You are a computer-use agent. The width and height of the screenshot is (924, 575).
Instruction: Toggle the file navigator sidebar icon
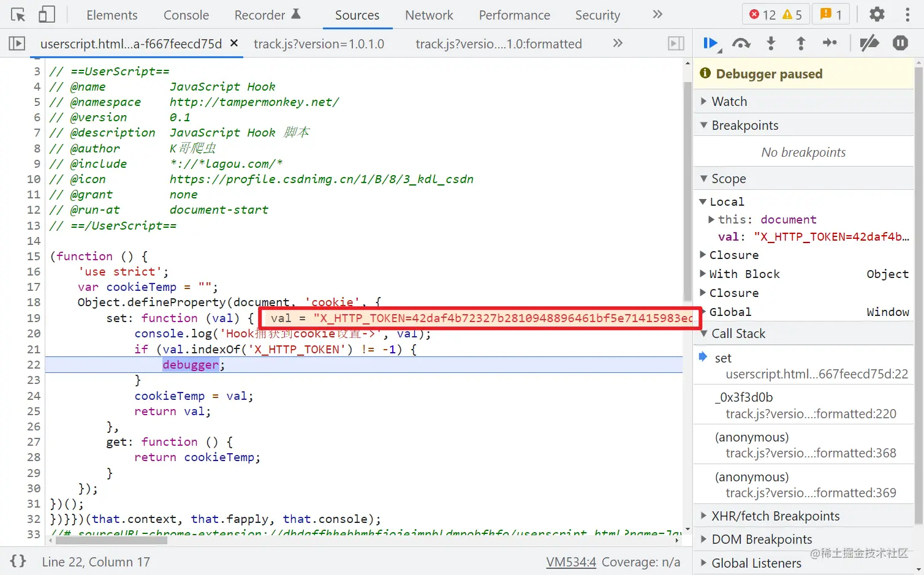coord(17,43)
